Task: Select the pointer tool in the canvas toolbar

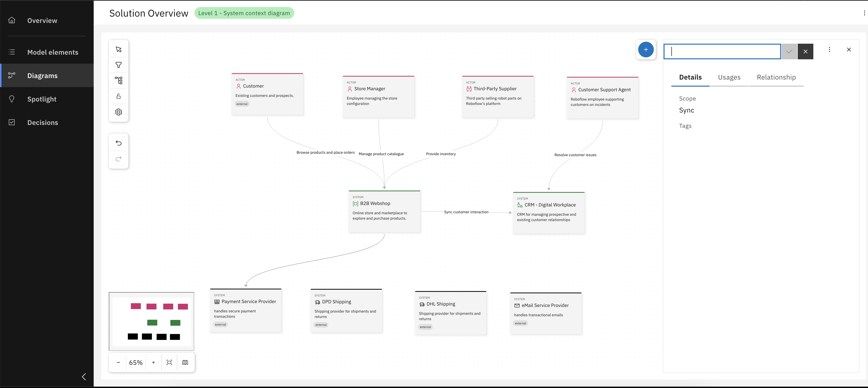Action: tap(118, 49)
